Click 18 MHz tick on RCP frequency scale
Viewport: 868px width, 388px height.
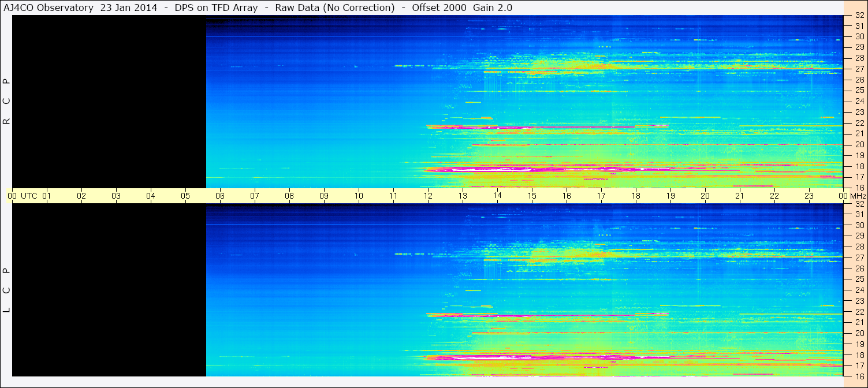click(859, 166)
